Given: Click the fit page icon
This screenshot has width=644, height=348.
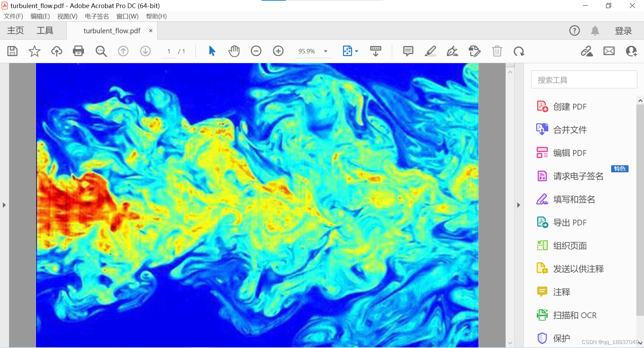Looking at the screenshot, I should [x=348, y=51].
